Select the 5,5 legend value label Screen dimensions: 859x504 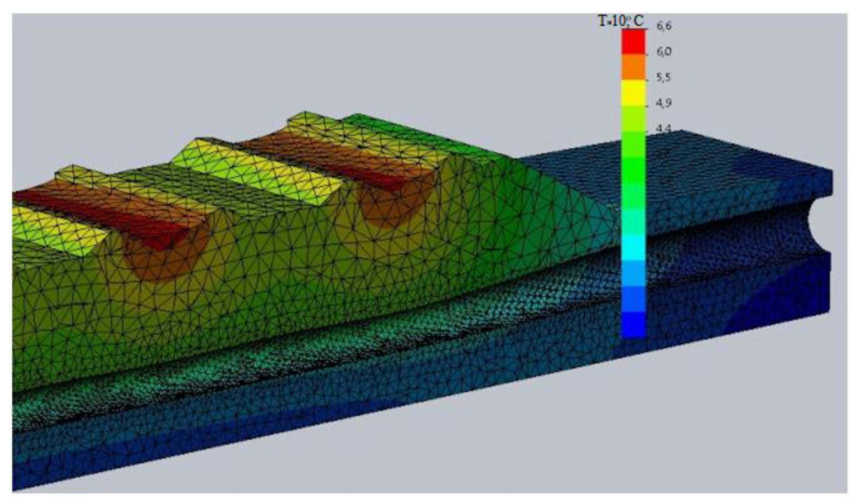coord(663,78)
